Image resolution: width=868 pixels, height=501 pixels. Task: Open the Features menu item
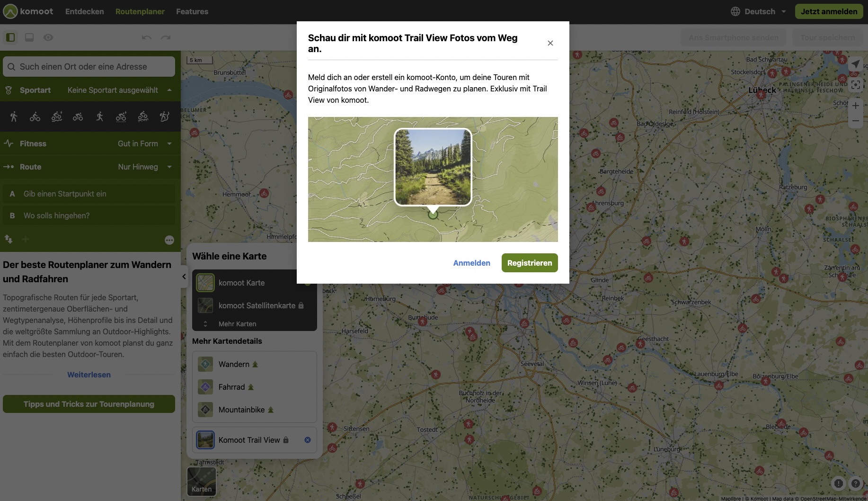pyautogui.click(x=192, y=11)
